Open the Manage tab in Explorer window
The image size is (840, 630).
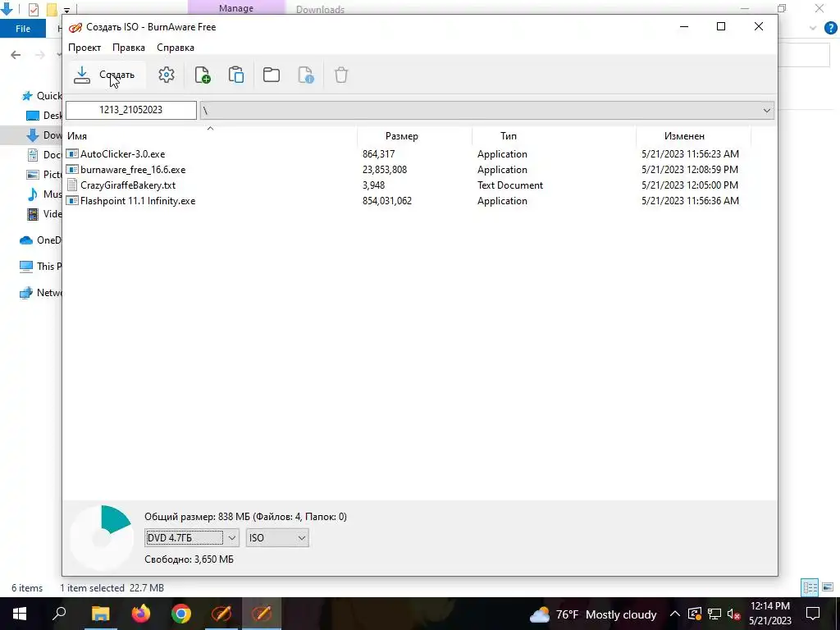[236, 8]
